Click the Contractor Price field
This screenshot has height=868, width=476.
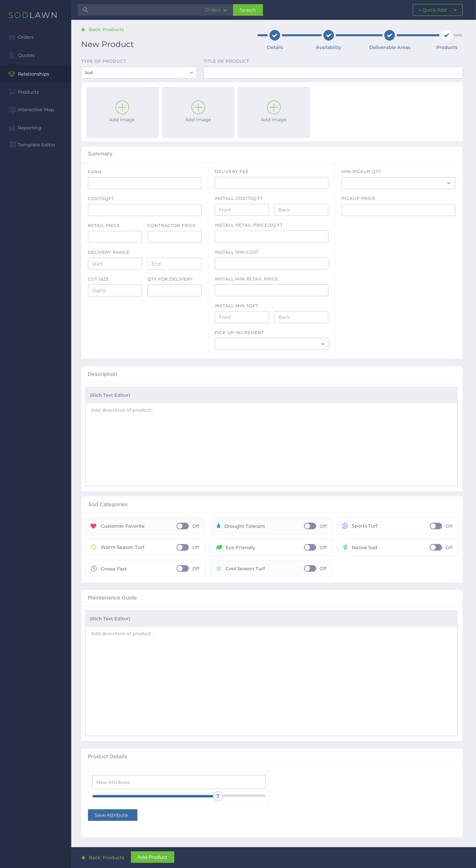pos(174,237)
